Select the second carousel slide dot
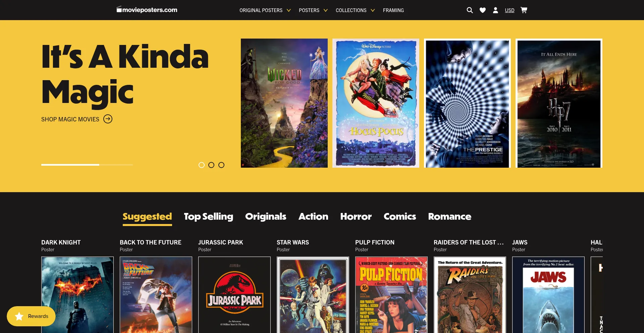644x333 pixels. point(211,165)
